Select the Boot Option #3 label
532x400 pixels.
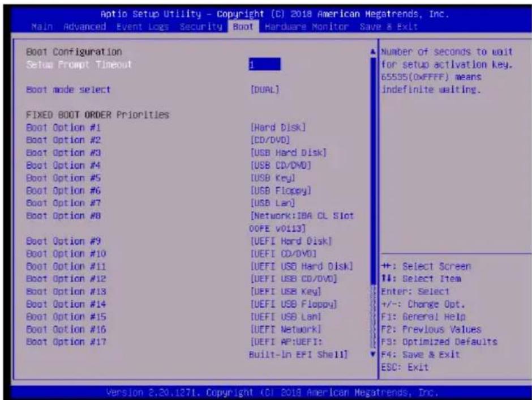point(63,152)
